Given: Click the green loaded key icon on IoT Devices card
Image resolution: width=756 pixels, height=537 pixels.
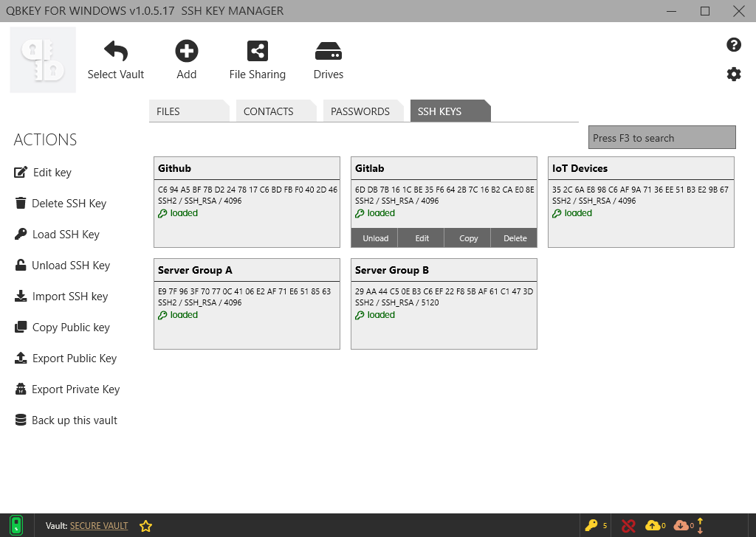Looking at the screenshot, I should pos(557,213).
